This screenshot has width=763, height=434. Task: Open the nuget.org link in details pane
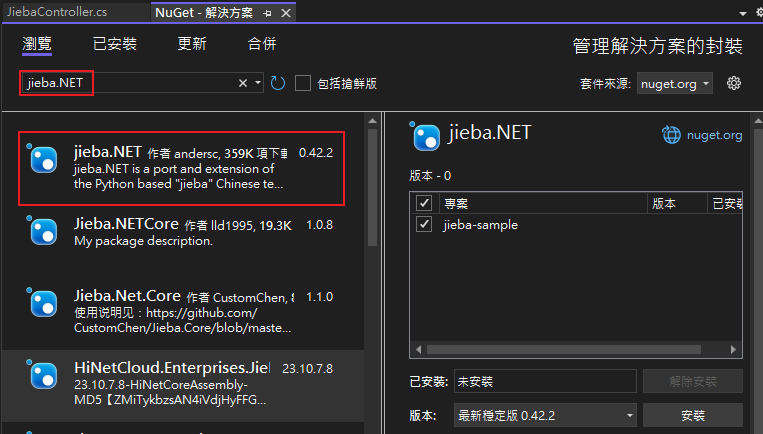click(714, 135)
